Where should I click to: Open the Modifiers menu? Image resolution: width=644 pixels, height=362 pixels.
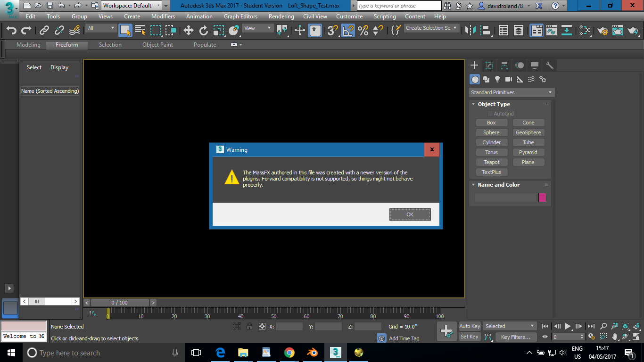[x=163, y=16]
